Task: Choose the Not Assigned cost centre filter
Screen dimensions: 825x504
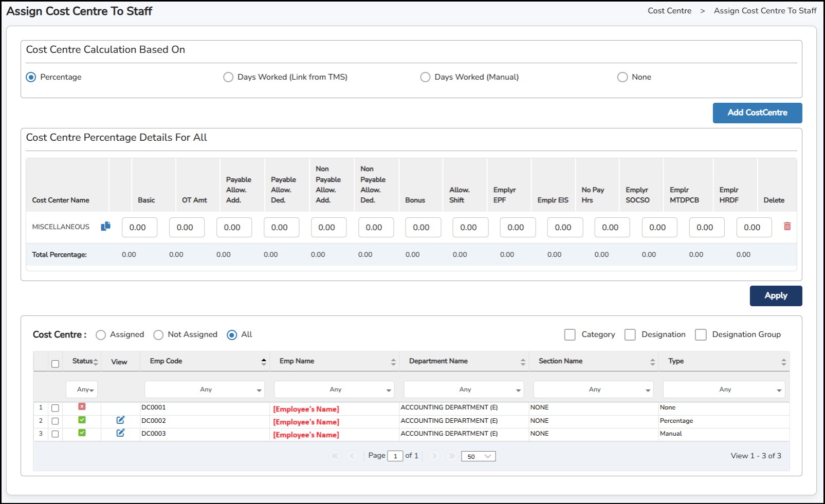Action: (x=158, y=335)
